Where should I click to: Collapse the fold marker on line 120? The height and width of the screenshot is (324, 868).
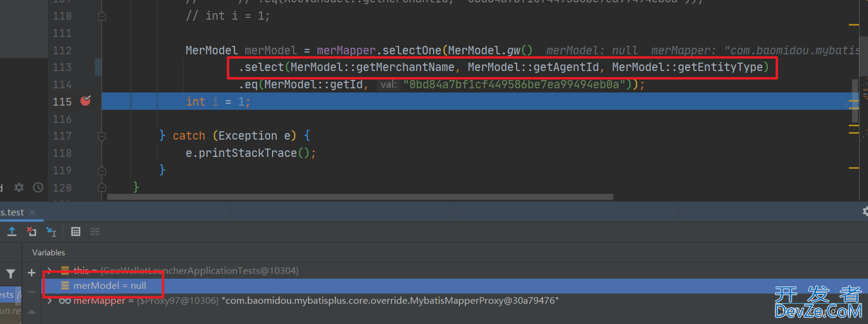point(101,187)
